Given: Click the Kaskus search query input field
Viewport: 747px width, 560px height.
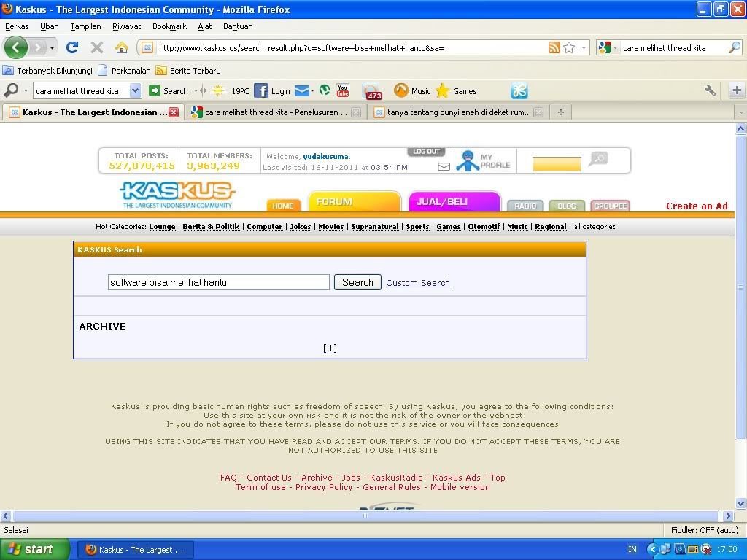Looking at the screenshot, I should [x=218, y=282].
